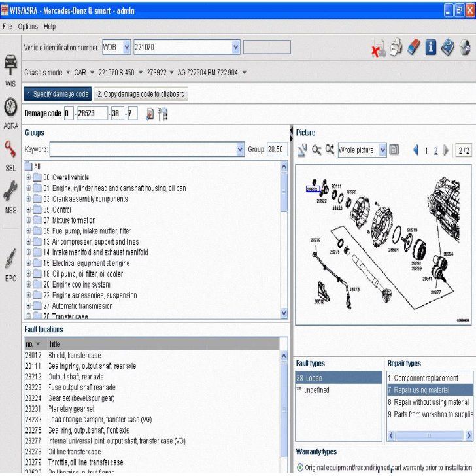Click the highlighted 28523 part label in picture
This screenshot has width=476, height=476.
(313, 189)
